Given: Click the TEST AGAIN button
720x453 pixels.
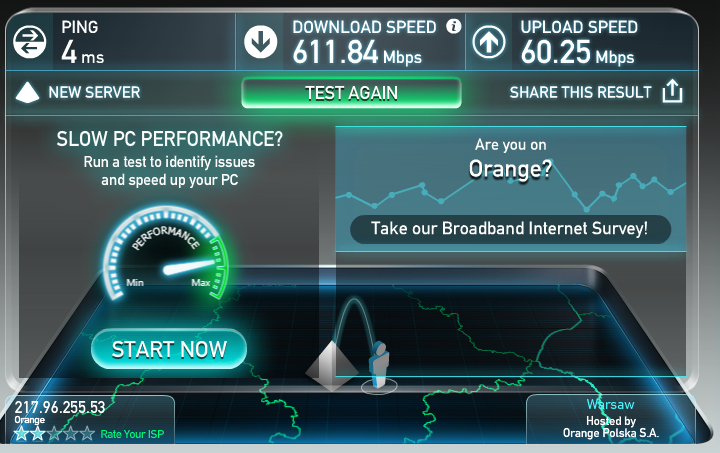Looking at the screenshot, I should tap(351, 93).
